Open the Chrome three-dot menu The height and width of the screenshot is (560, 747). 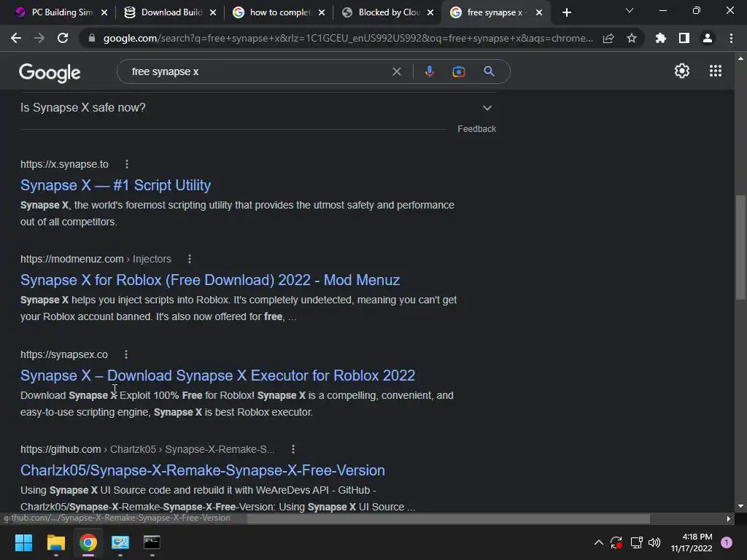[731, 38]
